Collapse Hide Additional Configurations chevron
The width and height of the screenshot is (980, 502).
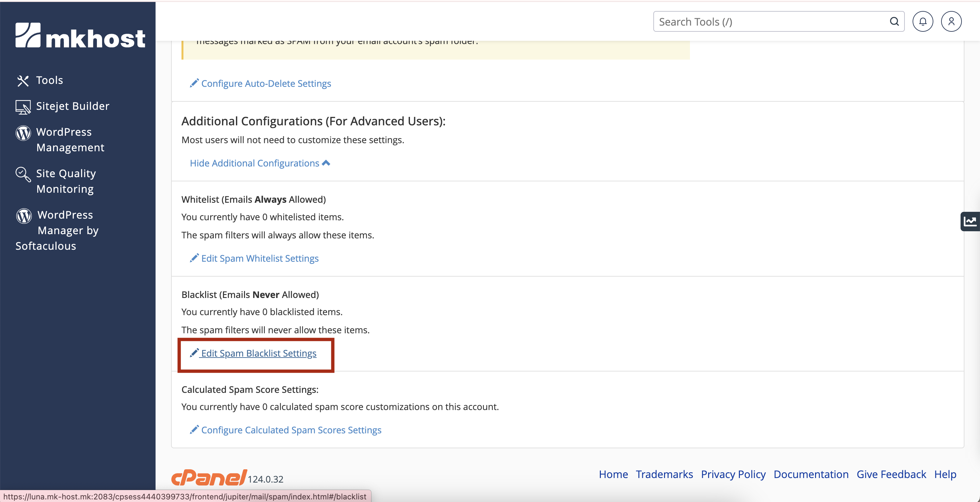tap(326, 163)
